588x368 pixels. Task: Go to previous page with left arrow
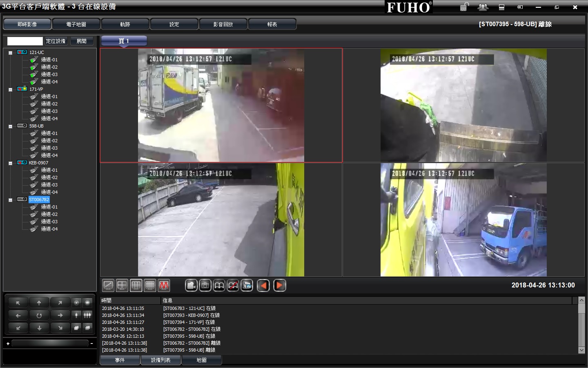click(263, 285)
